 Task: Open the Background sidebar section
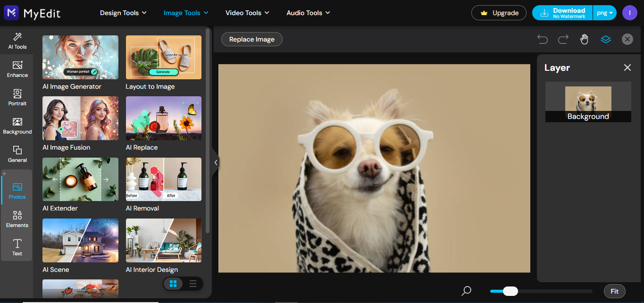17,126
